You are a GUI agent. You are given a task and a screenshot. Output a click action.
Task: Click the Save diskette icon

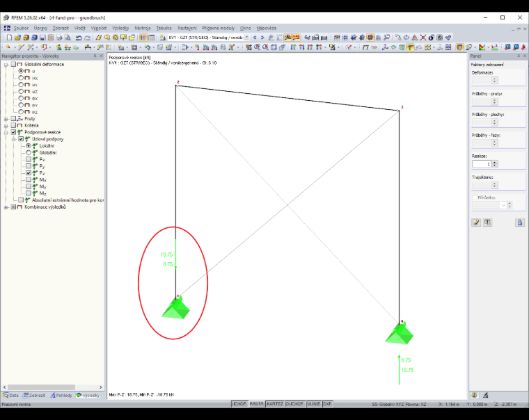click(42, 38)
